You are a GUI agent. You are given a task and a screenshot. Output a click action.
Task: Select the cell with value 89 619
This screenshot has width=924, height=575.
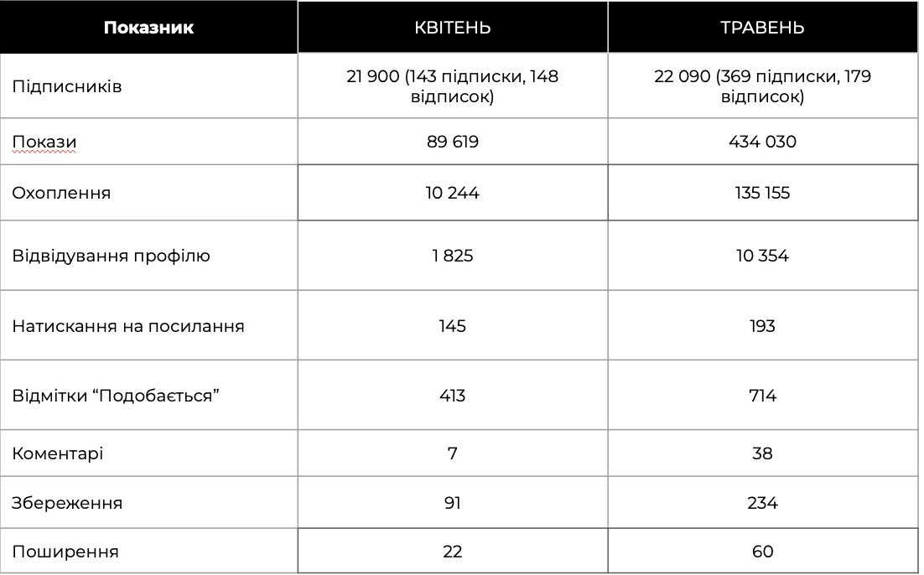click(x=453, y=142)
